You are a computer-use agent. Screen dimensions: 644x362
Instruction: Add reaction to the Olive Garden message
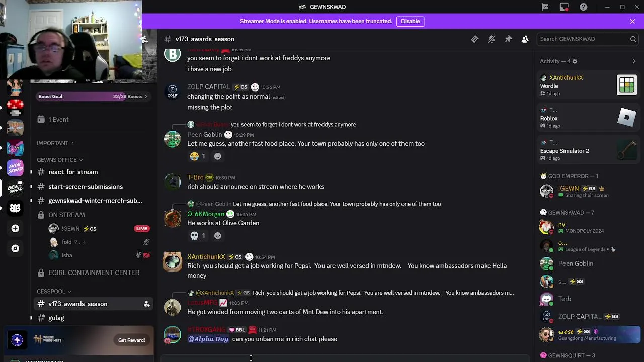(x=218, y=236)
